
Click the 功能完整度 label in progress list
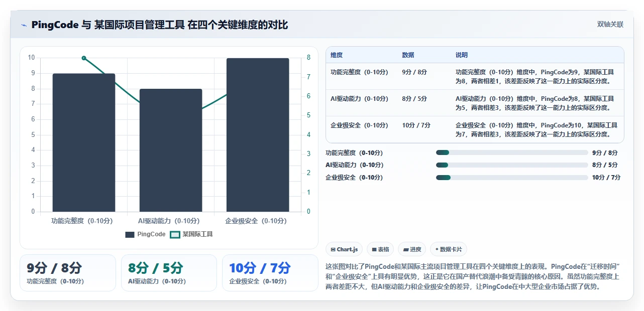354,153
